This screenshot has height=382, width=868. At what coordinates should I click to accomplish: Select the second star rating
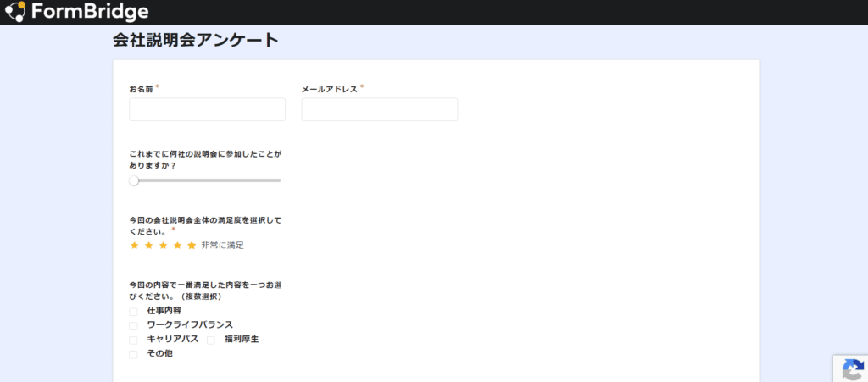148,246
